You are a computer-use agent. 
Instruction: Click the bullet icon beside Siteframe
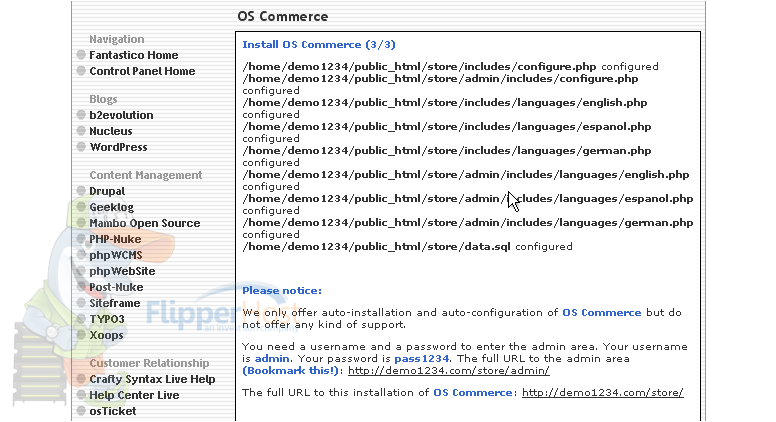point(81,303)
